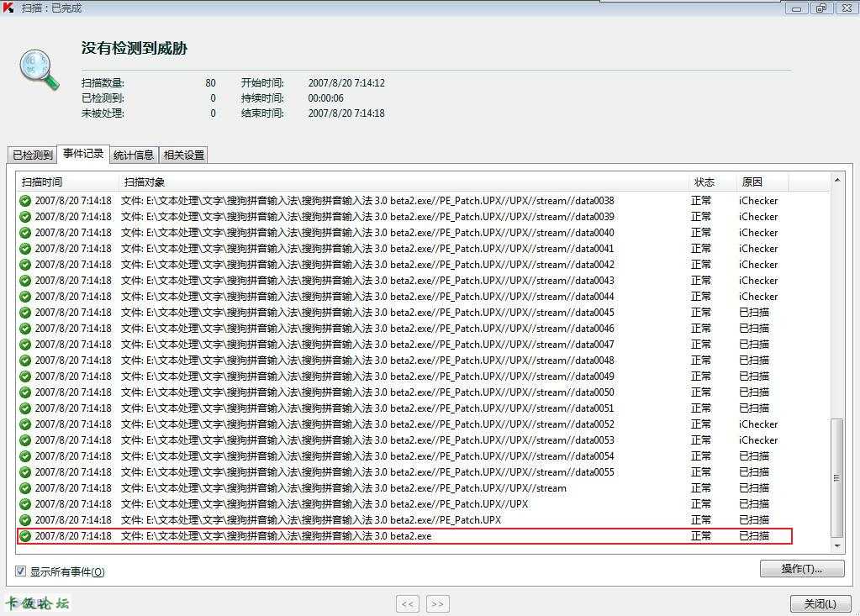Click the vertical scrollbar thumb of event list
The height and width of the screenshot is (616, 860).
837,478
